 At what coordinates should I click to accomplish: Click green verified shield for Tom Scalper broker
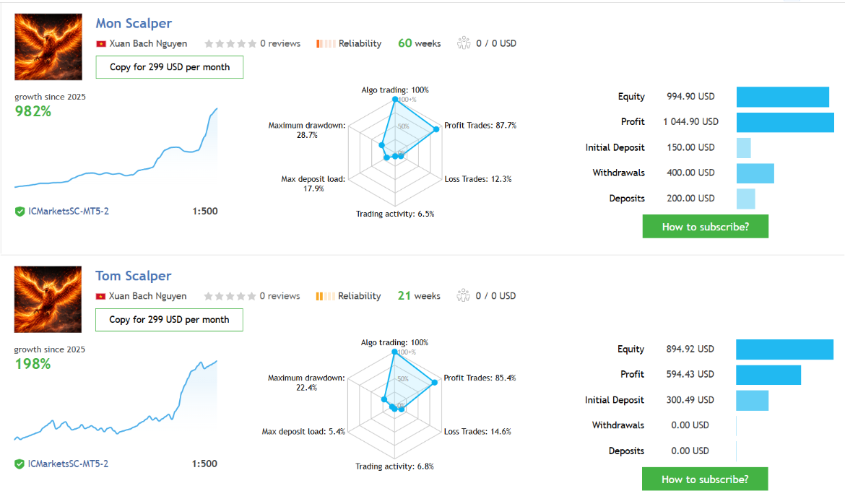pos(20,464)
